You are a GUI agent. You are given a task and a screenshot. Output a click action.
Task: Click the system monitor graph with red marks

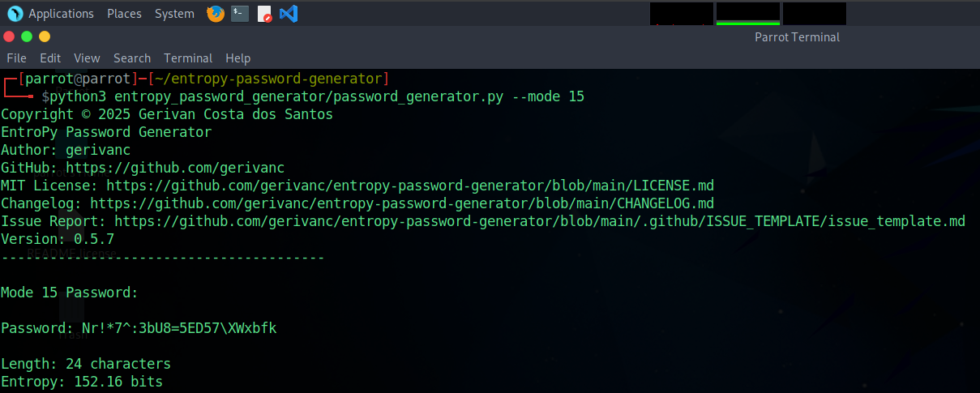[x=681, y=14]
